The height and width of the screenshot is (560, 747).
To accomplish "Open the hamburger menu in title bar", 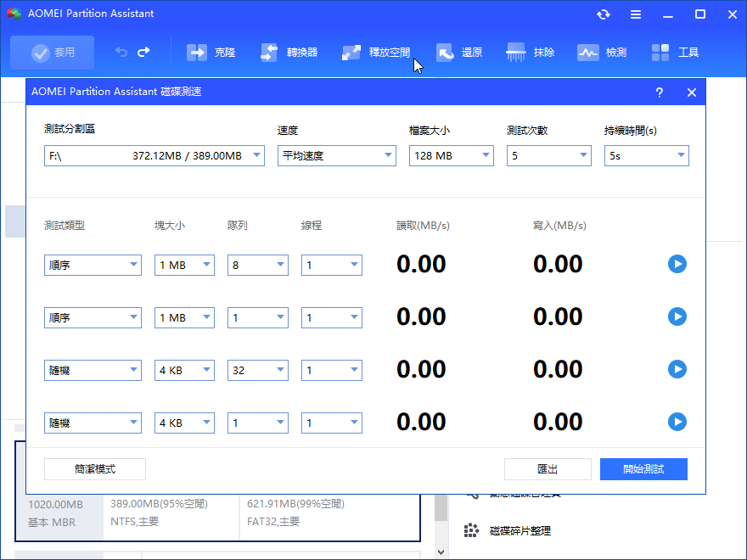I will click(636, 14).
